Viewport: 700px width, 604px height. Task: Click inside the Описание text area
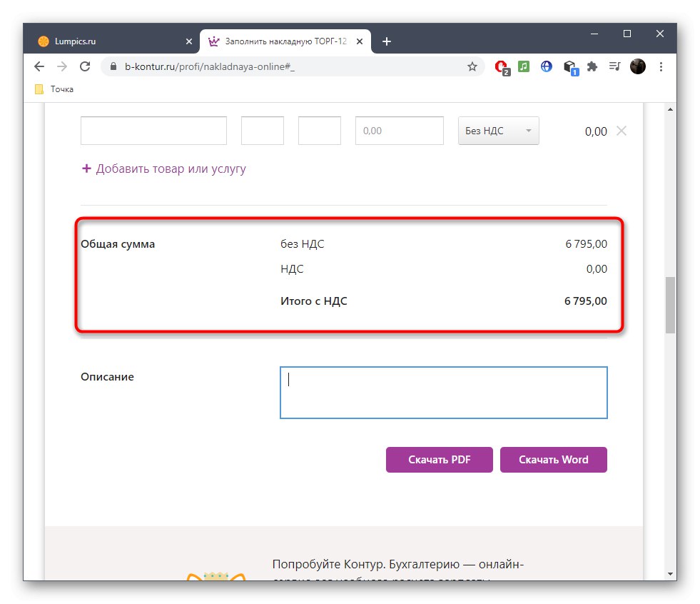click(x=444, y=393)
